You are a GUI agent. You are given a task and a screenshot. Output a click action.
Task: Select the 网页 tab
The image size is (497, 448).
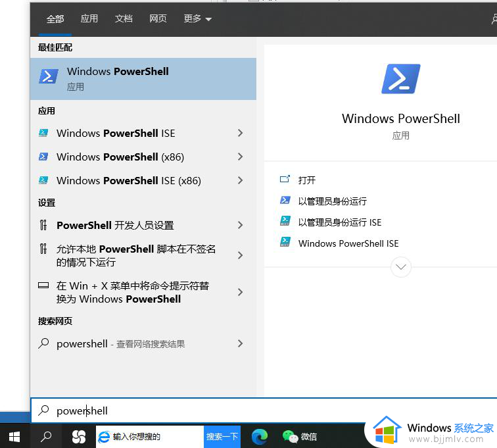(x=158, y=19)
